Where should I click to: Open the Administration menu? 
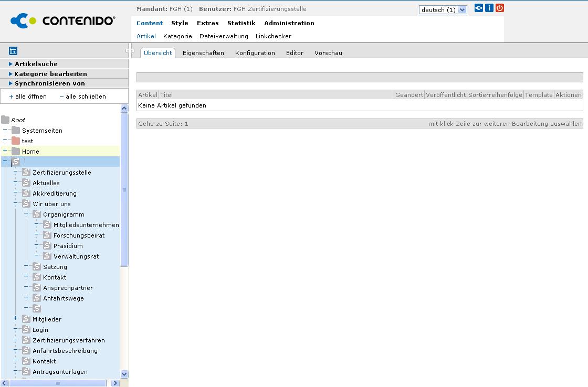tap(289, 23)
